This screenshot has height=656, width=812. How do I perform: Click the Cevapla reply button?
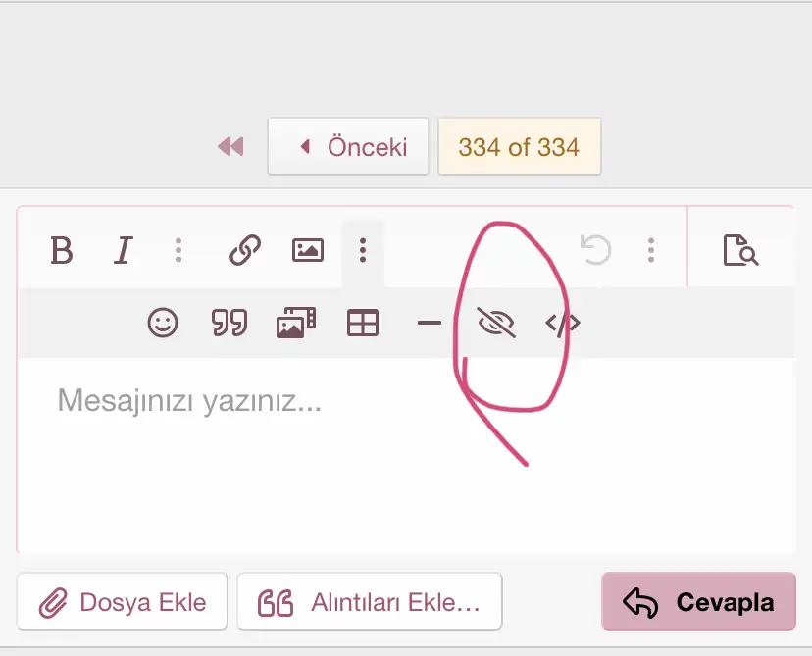click(698, 602)
